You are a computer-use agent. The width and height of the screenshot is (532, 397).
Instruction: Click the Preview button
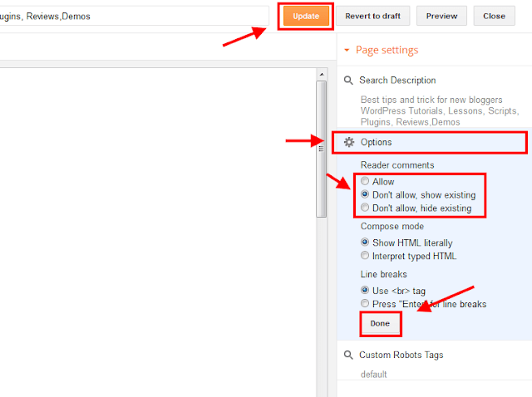tap(441, 16)
